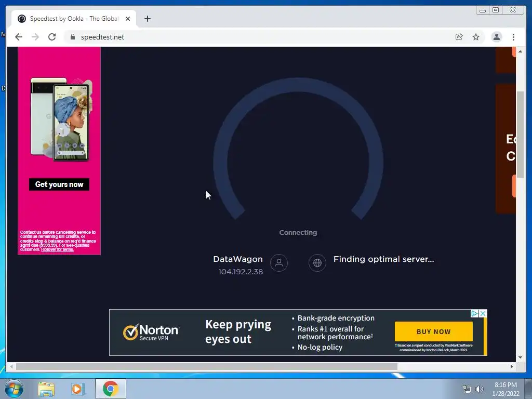532x399 pixels.
Task: Minimize the Chrome window
Action: pos(483,10)
